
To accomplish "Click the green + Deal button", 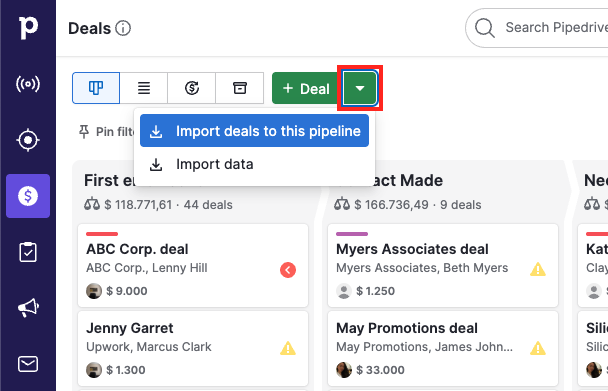I will coord(306,88).
